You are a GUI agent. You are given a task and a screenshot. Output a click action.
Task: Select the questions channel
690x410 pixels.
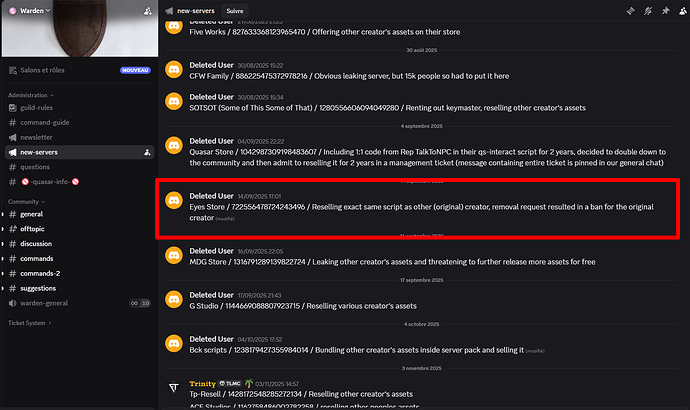tap(35, 167)
